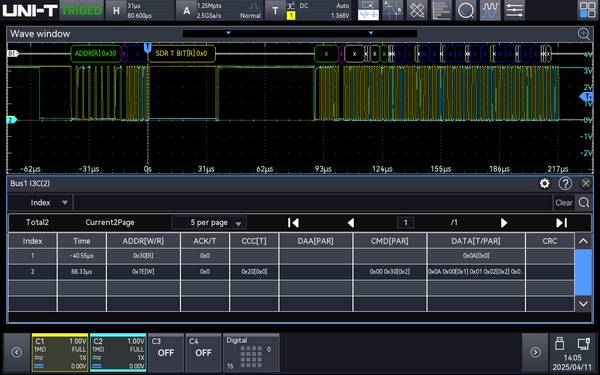Click the search magnifier beside Clear
Screen dimensions: 600x375
(x=584, y=202)
